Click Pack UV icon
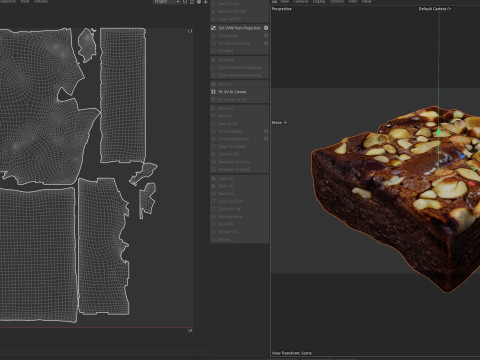 tap(214, 84)
